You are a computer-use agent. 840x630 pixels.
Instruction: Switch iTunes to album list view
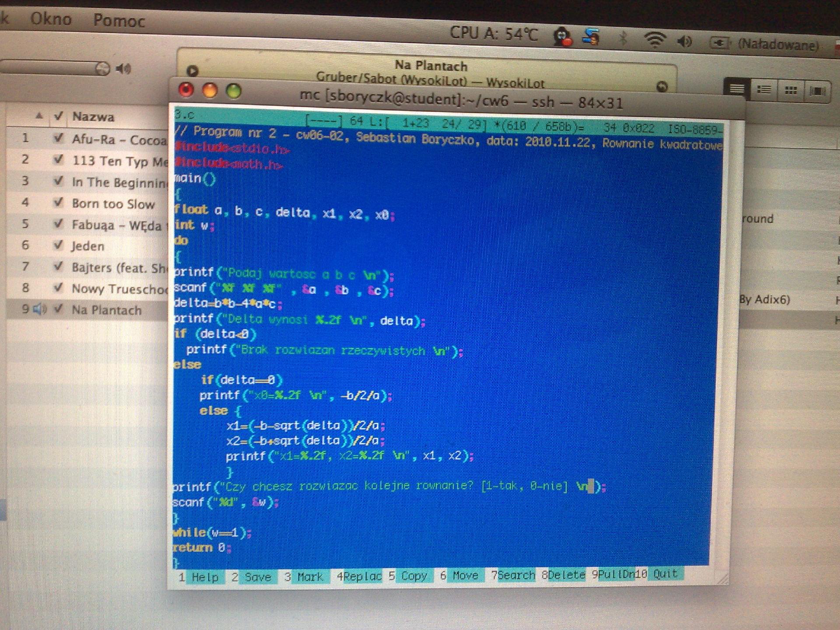click(764, 90)
